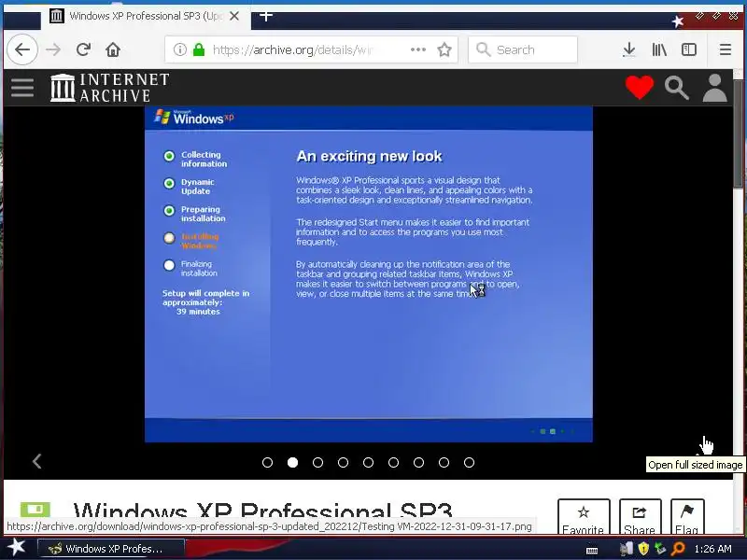The image size is (747, 560).
Task: Select the sixth carousel dot
Action: (393, 462)
